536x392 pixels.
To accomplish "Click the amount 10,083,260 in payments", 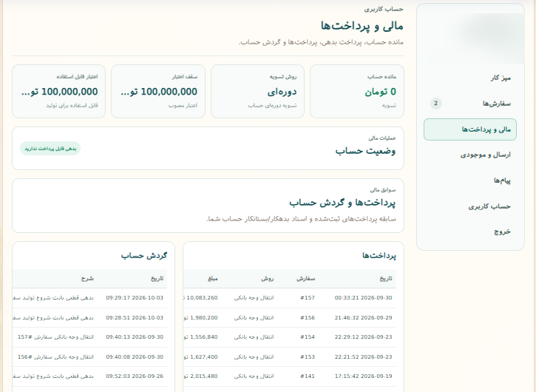I will (x=203, y=297).
